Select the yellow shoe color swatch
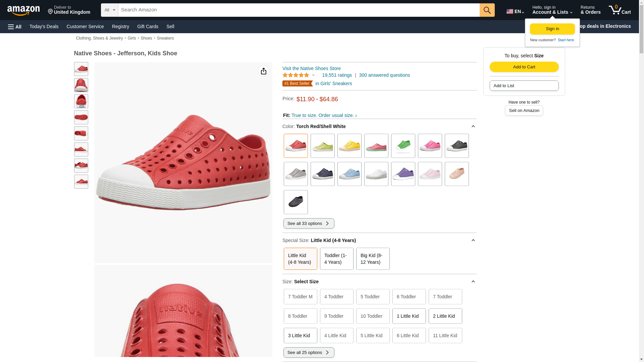This screenshot has height=362, width=644. (x=349, y=146)
